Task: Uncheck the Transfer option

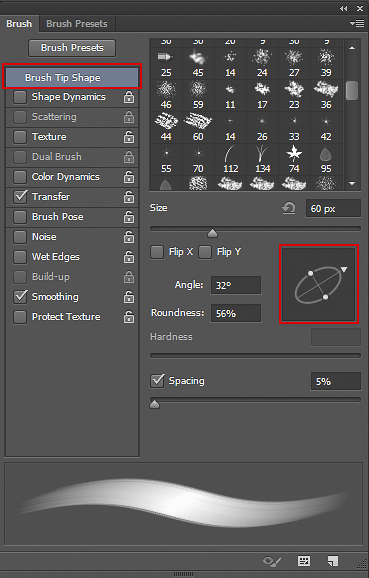Action: [20, 197]
